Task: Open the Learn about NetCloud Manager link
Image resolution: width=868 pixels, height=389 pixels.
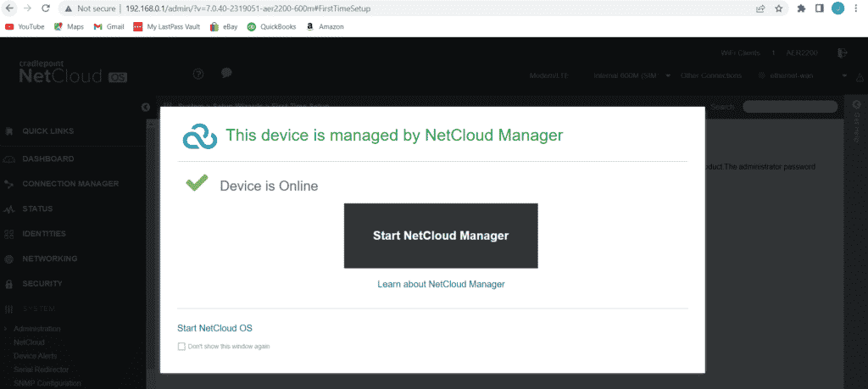Action: click(x=441, y=284)
